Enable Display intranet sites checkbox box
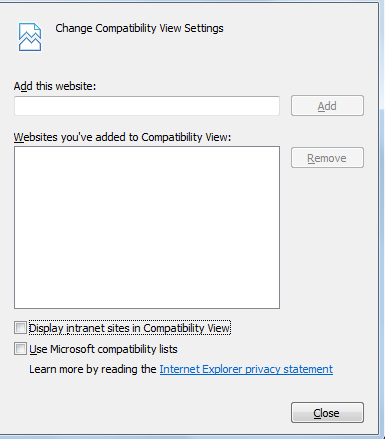 [x=20, y=328]
